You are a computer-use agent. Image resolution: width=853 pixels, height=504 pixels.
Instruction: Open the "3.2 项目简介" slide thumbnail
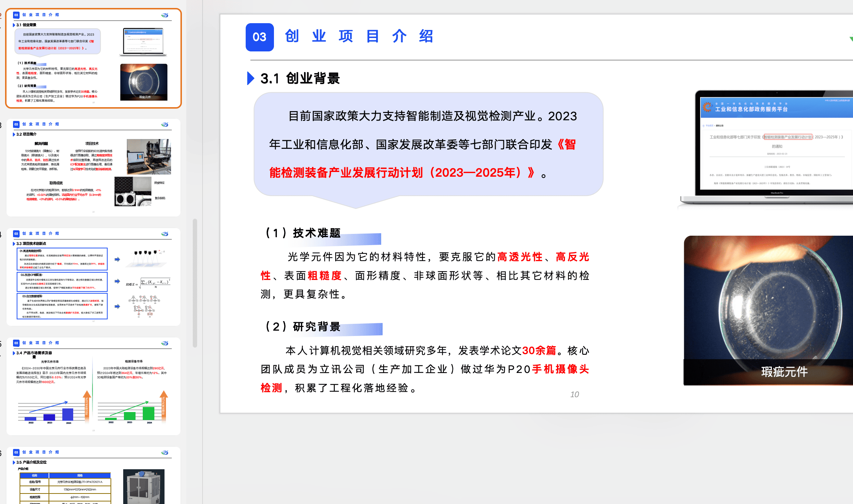pos(93,168)
